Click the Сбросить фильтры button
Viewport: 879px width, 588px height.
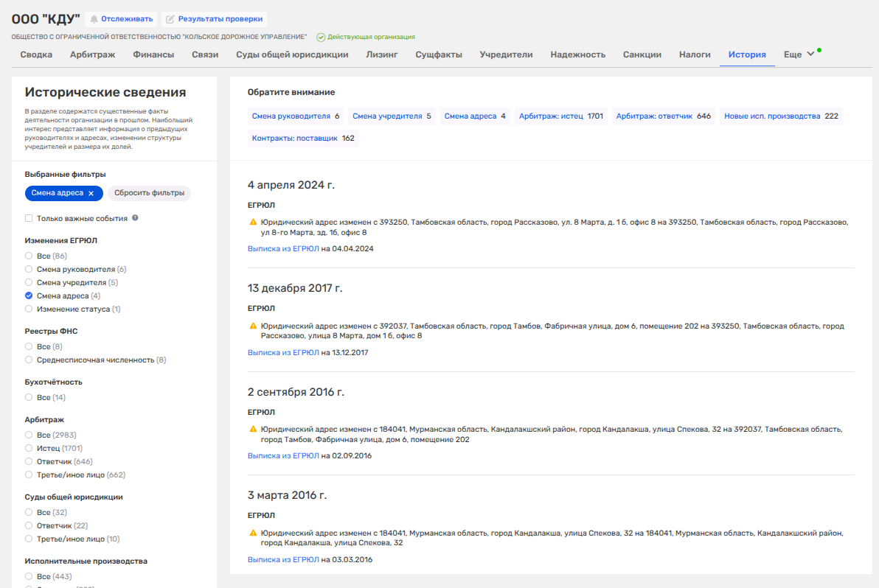[149, 193]
